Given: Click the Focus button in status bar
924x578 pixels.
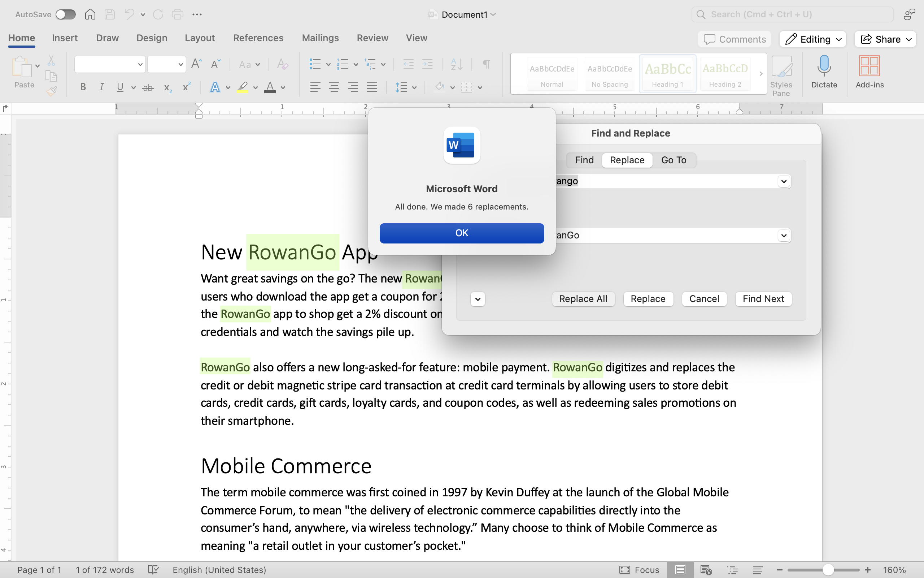Looking at the screenshot, I should (639, 570).
